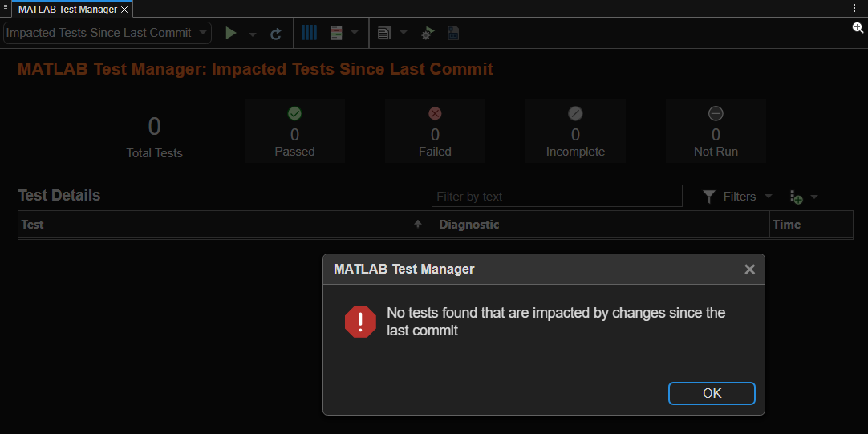Click the green Run tests play icon
868x434 pixels.
pos(231,33)
